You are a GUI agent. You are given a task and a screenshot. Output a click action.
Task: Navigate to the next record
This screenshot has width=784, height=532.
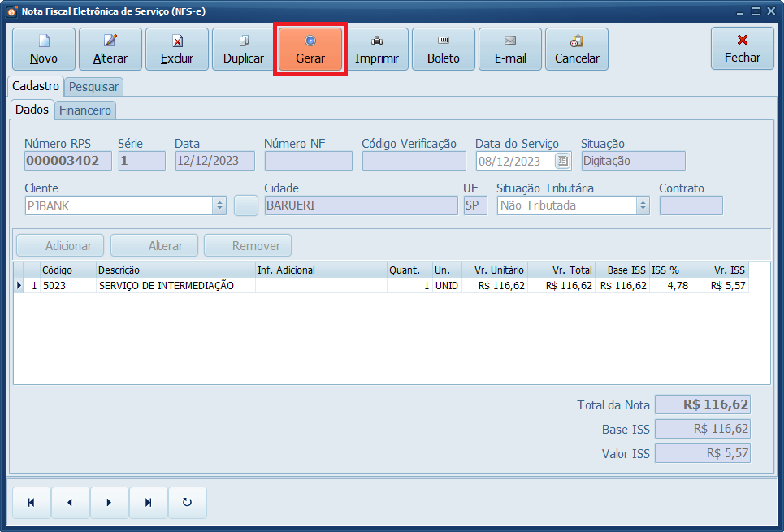pyautogui.click(x=109, y=503)
